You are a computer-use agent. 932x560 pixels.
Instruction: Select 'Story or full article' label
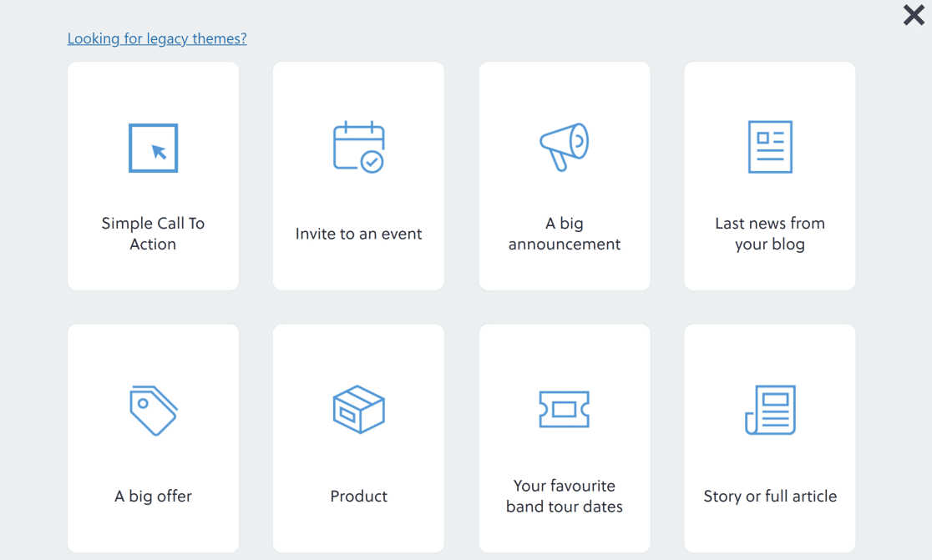click(770, 496)
